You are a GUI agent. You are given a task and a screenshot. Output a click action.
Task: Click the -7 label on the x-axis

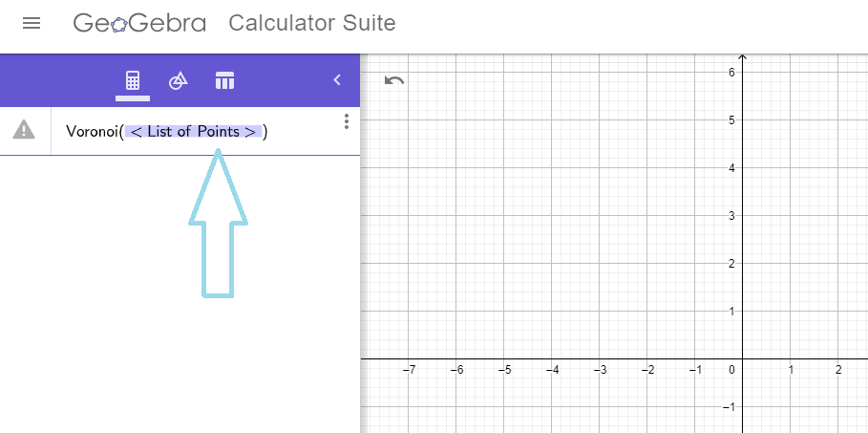coord(409,370)
